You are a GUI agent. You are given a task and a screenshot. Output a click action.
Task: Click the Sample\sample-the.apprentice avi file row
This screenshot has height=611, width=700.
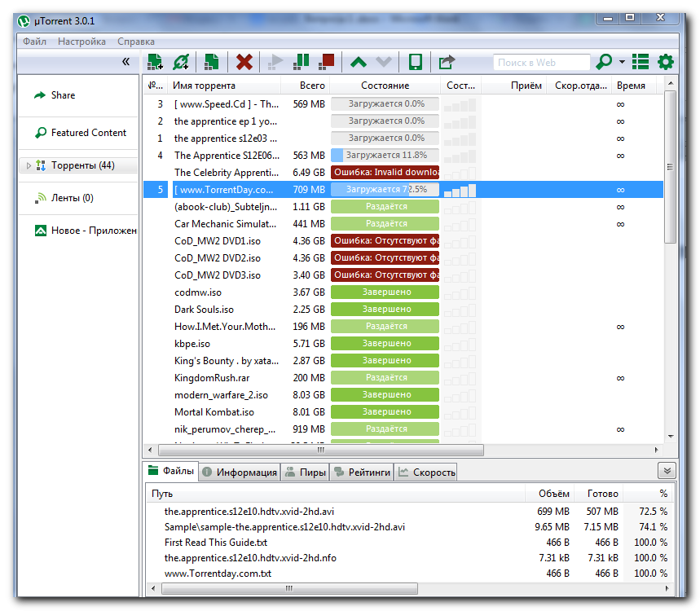pyautogui.click(x=410, y=527)
